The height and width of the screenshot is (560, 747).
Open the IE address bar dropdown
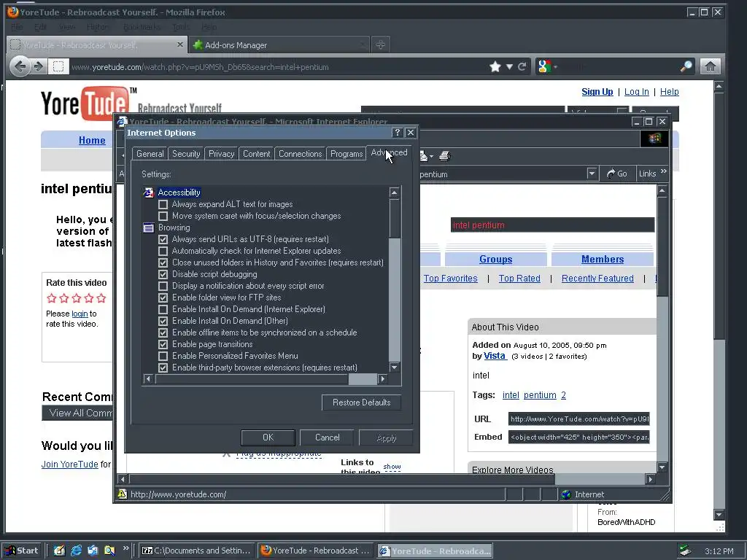(592, 174)
